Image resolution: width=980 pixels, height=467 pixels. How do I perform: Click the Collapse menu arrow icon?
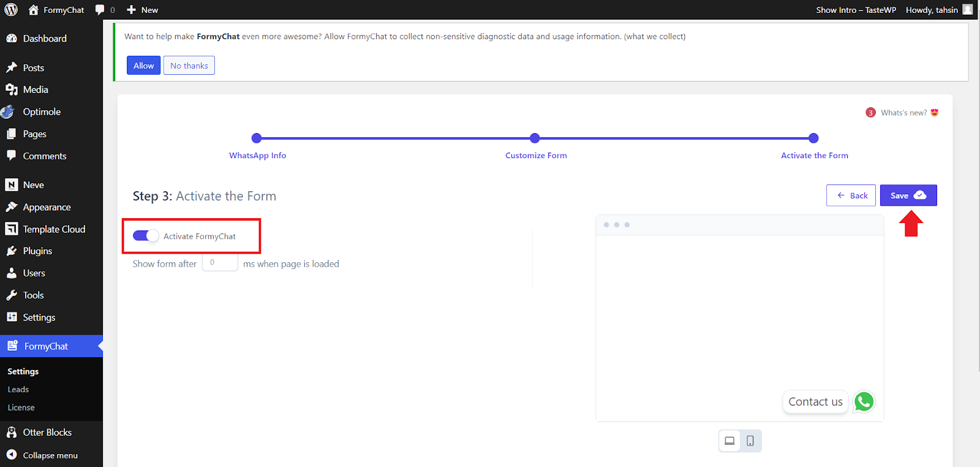[12, 455]
